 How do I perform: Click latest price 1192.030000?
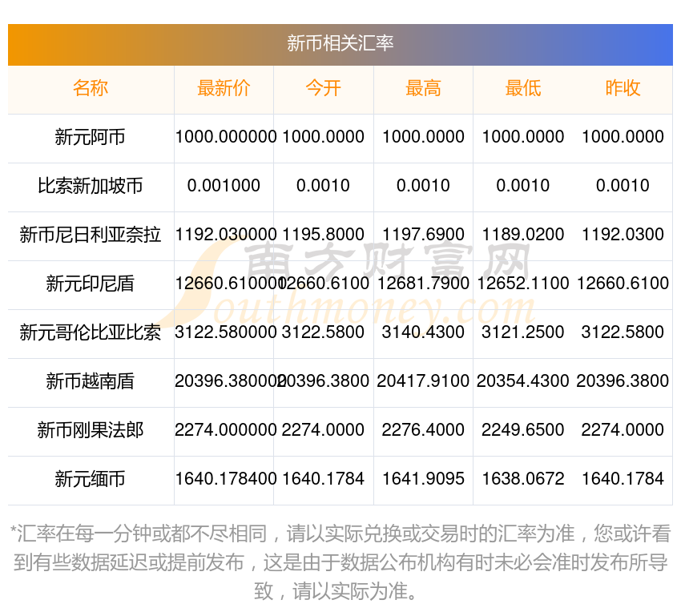click(x=226, y=235)
